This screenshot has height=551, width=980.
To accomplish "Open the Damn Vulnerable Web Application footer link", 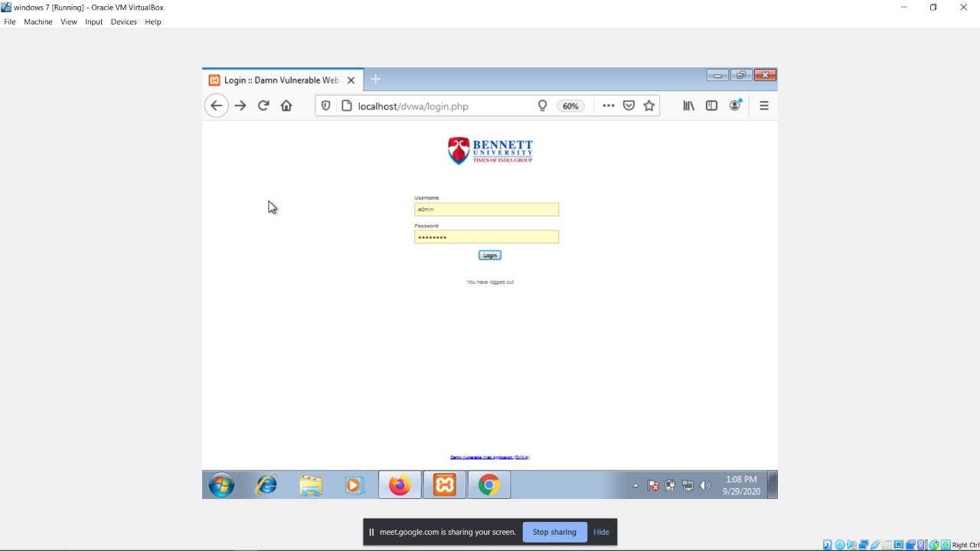I will [x=490, y=457].
